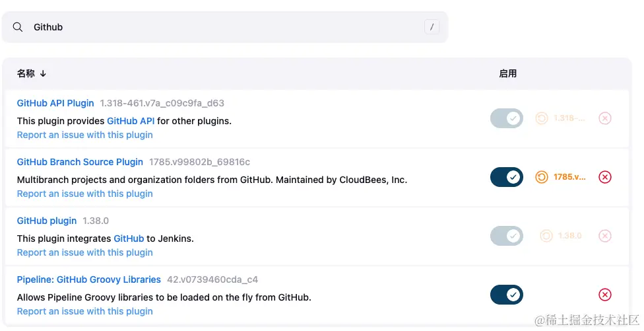The image size is (644, 331).
Task: Click uninstall icon for GitHub API Plugin
Action: click(604, 118)
